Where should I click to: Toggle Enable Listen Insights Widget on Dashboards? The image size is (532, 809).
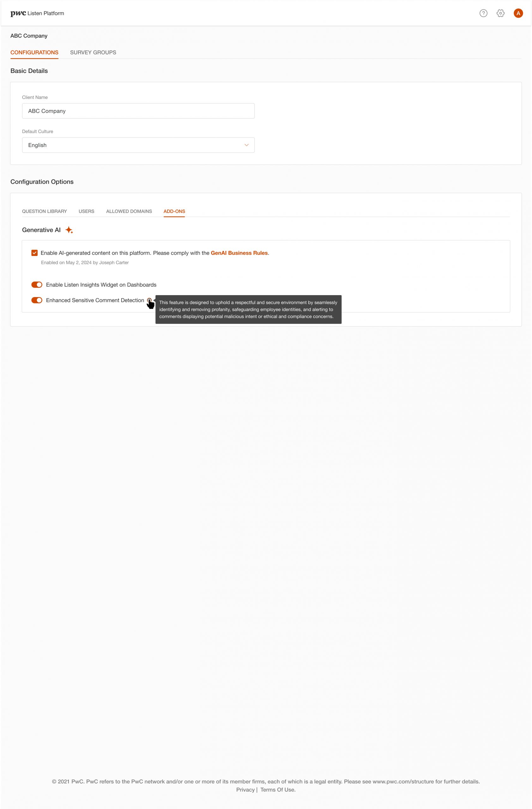pos(37,285)
